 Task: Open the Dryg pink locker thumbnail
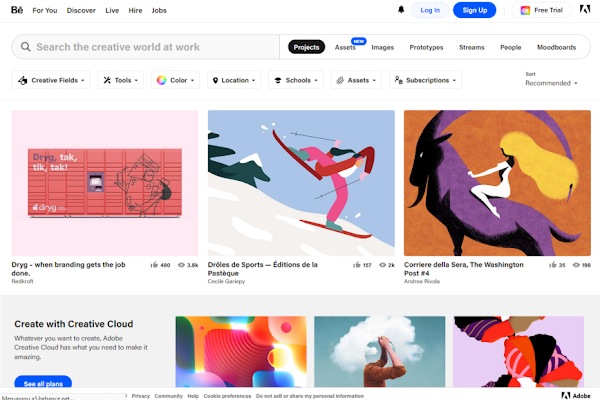[105, 183]
